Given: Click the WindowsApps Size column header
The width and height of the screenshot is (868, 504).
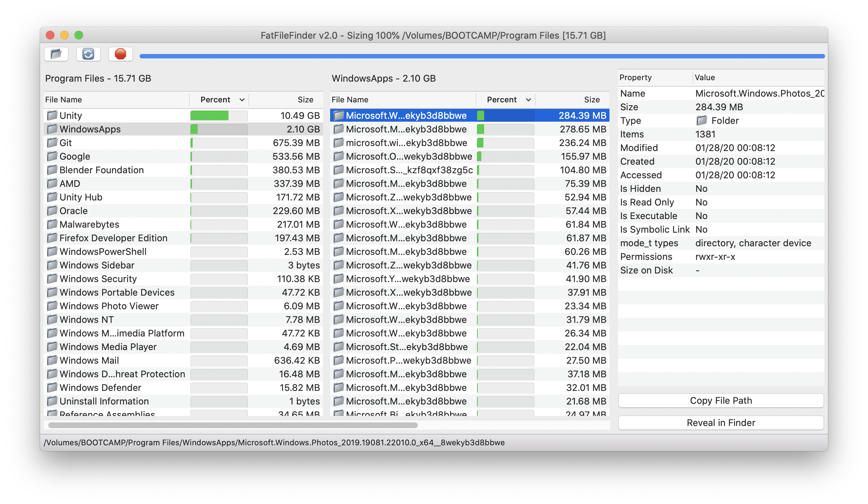Looking at the screenshot, I should [x=573, y=100].
